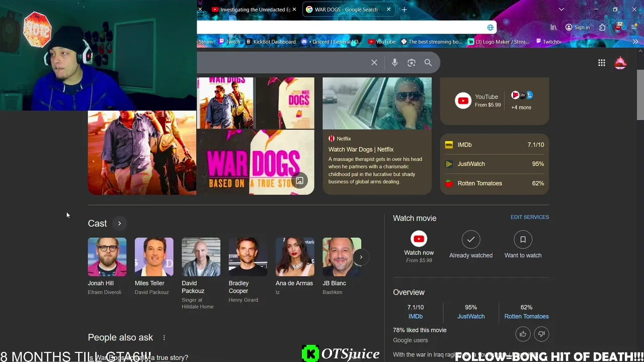
Task: Add movie to Want to watch
Action: pos(523,239)
